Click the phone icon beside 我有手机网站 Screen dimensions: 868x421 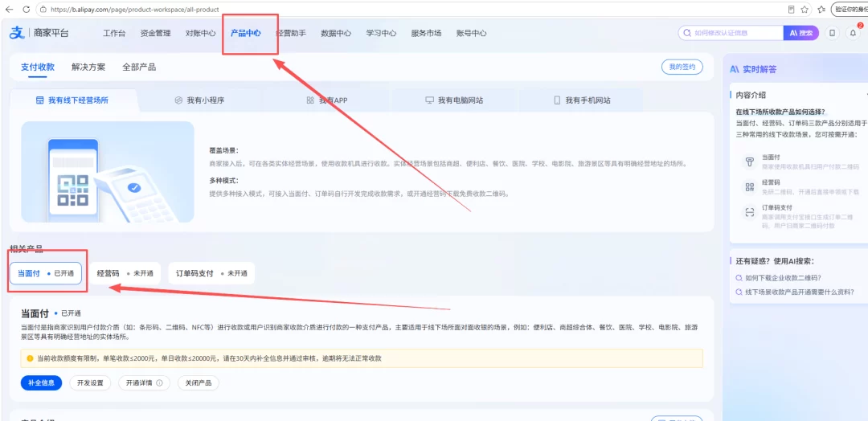[x=557, y=100]
